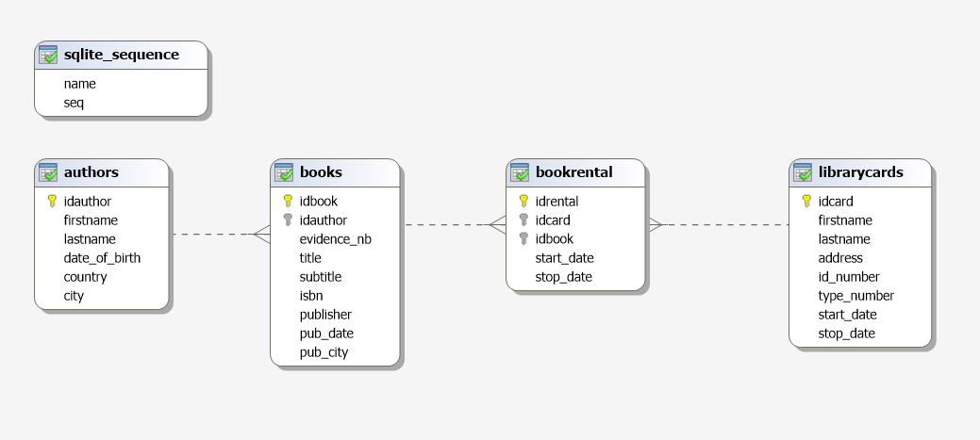Click the gold primary key icon beside idrental
The image size is (980, 440).
pos(523,201)
